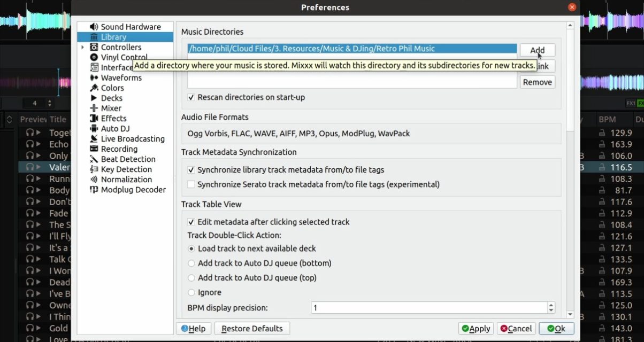
Task: Click the Remove directory button
Action: (537, 82)
